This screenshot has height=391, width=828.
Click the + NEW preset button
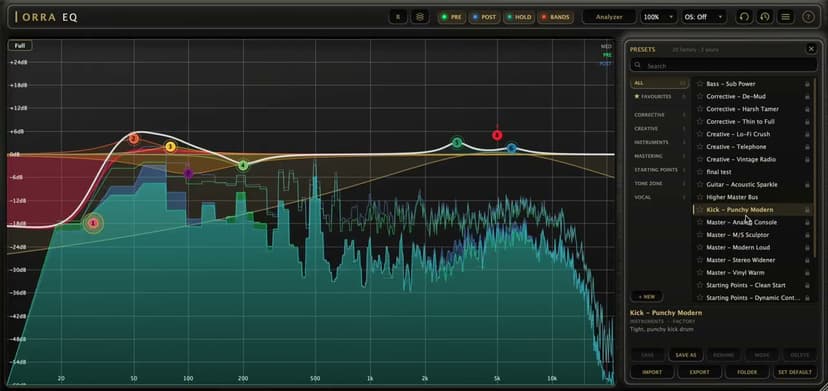click(x=646, y=296)
